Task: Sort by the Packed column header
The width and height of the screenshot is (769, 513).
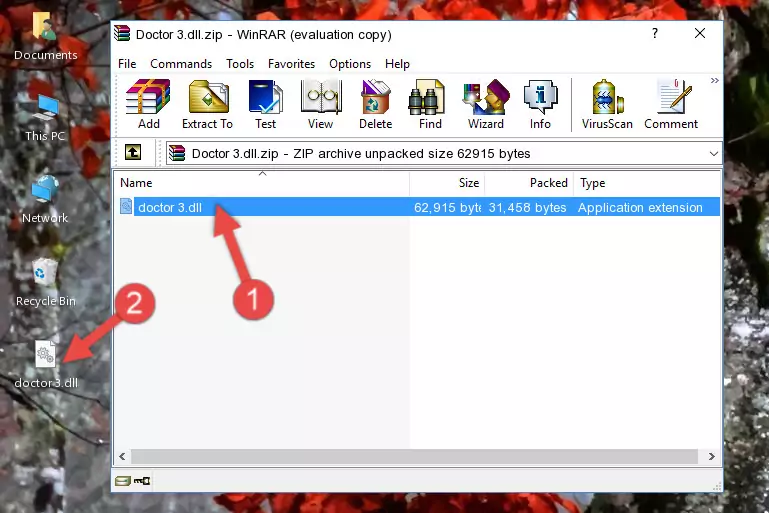Action: tap(529, 183)
